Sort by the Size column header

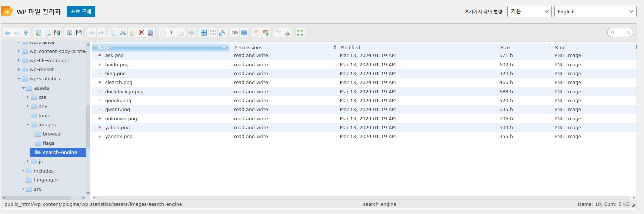pos(523,47)
